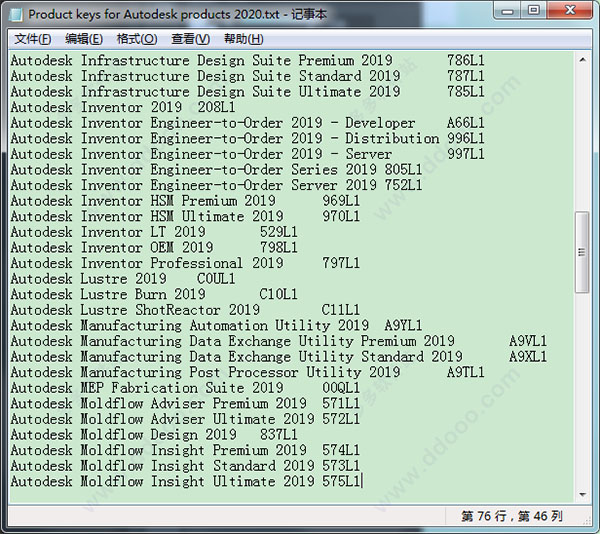Click the Notepad icon in title bar
The image size is (600, 534).
pos(16,15)
